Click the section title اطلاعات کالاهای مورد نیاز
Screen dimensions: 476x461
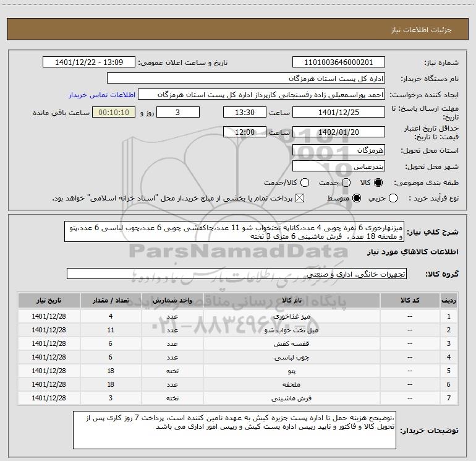point(413,252)
